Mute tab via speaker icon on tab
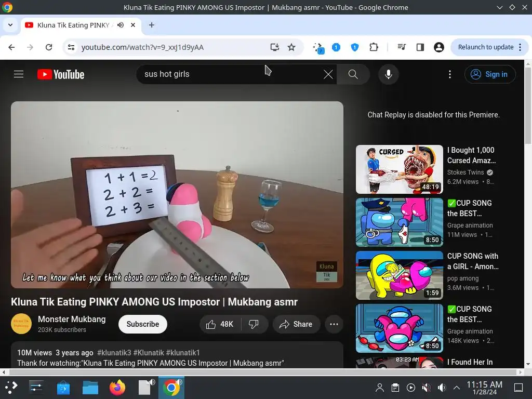This screenshot has width=532, height=399. [x=121, y=25]
